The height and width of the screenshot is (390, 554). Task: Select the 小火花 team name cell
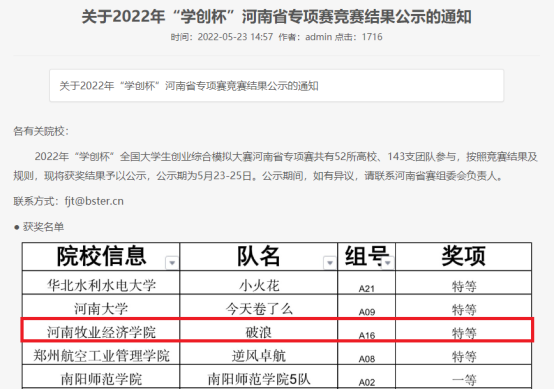[259, 283]
